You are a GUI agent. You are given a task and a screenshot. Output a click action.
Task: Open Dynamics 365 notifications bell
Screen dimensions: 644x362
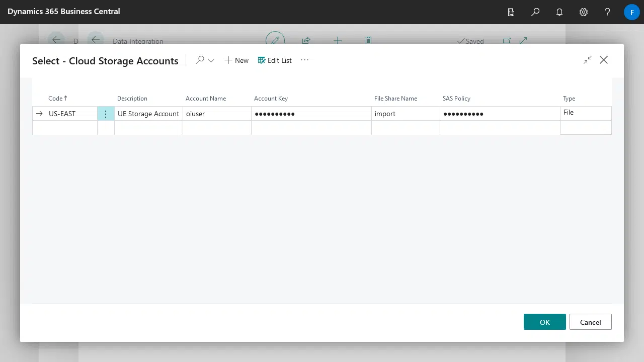point(559,12)
